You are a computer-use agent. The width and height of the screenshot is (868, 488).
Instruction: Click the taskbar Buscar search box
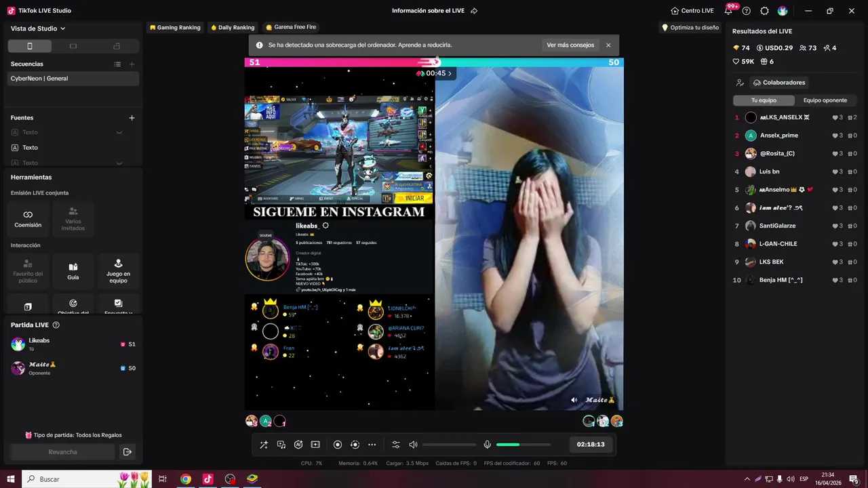point(87,479)
